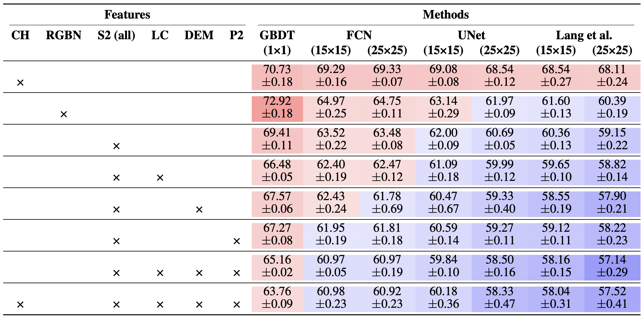Image resolution: width=644 pixels, height=318 pixels.
Task: Click the Features group heading
Action: [127, 14]
